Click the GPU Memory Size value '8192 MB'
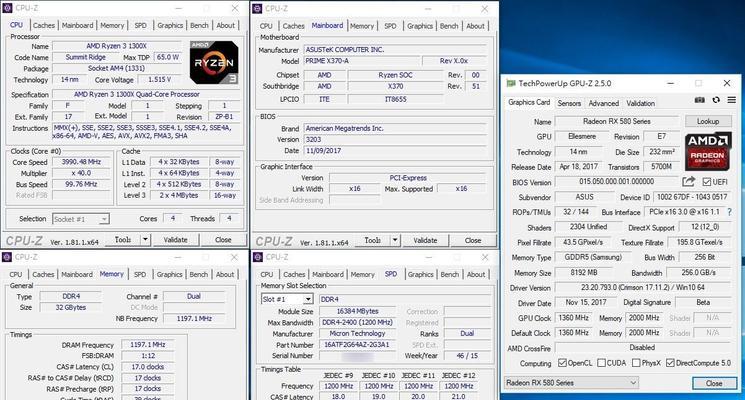This screenshot has width=745, height=400. [584, 273]
